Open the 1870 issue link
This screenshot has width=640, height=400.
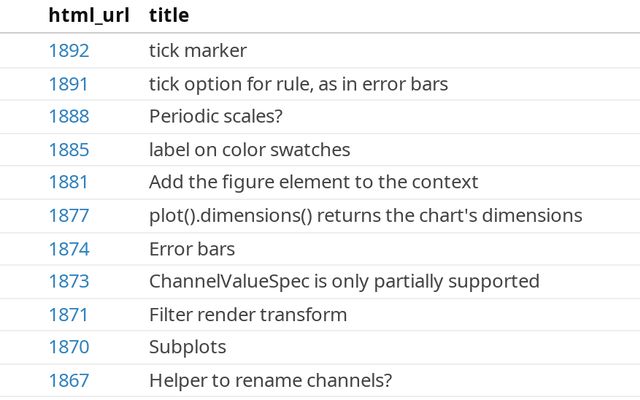(x=68, y=348)
